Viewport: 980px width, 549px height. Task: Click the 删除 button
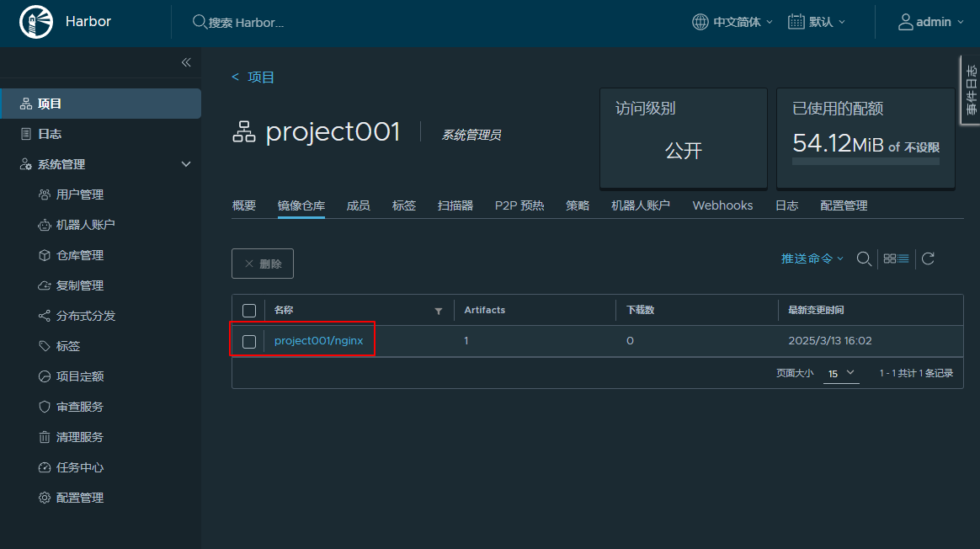click(263, 264)
